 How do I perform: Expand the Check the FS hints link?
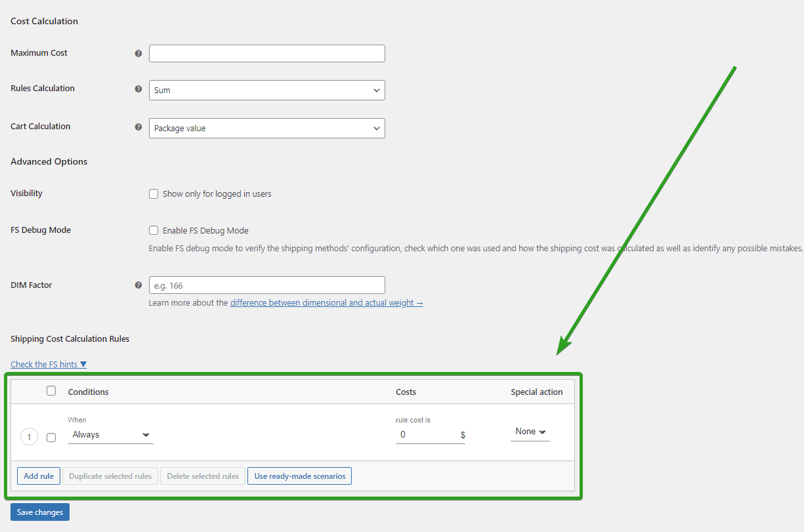[x=49, y=364]
